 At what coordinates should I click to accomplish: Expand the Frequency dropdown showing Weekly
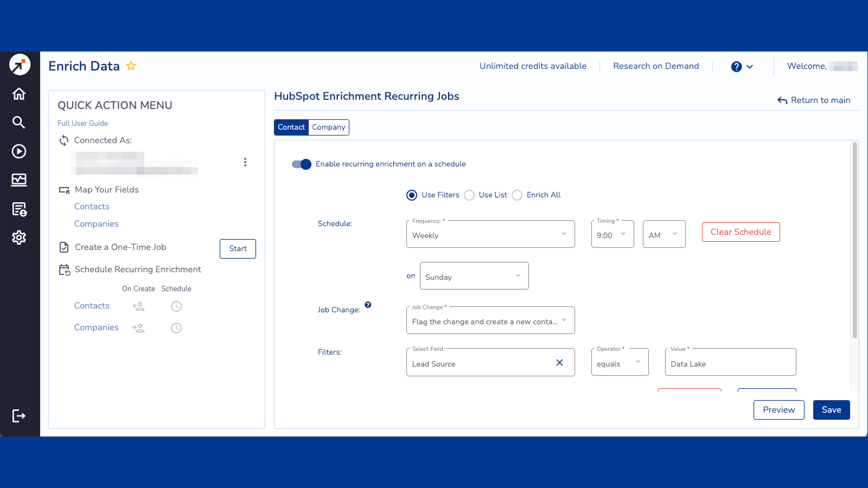[x=490, y=234]
